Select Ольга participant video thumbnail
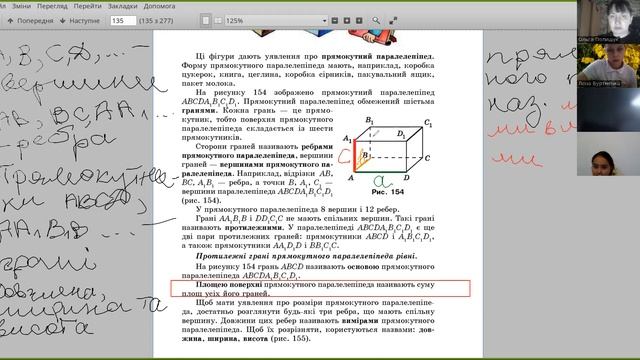 click(x=608, y=22)
